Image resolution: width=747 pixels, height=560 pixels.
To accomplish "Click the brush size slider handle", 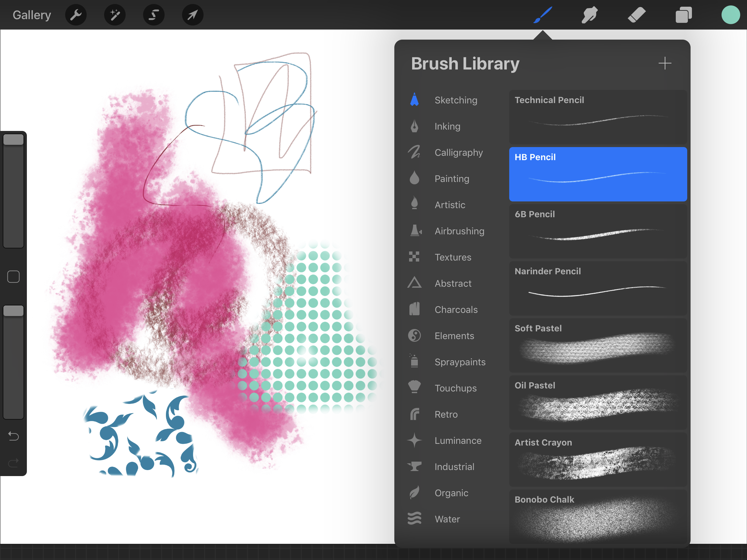I will tap(13, 140).
